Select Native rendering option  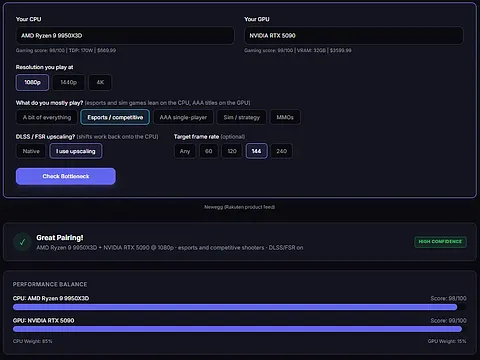31,151
